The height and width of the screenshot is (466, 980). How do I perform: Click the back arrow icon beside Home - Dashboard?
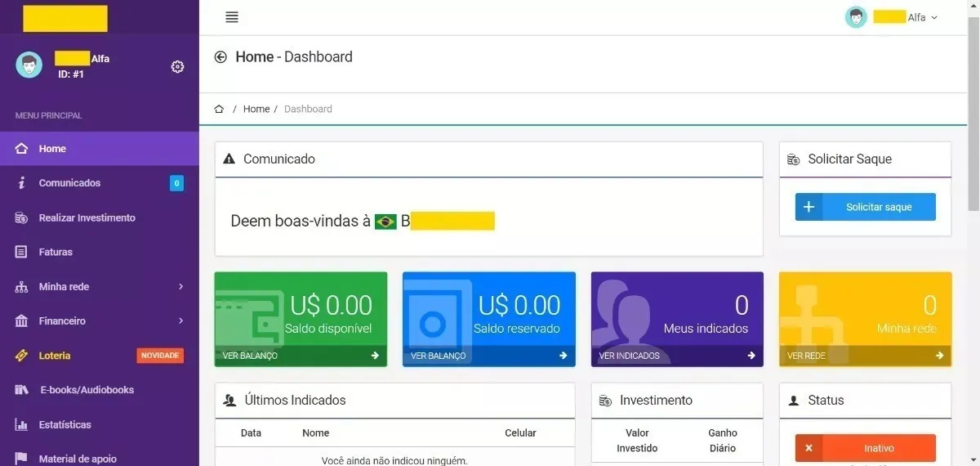(x=220, y=56)
